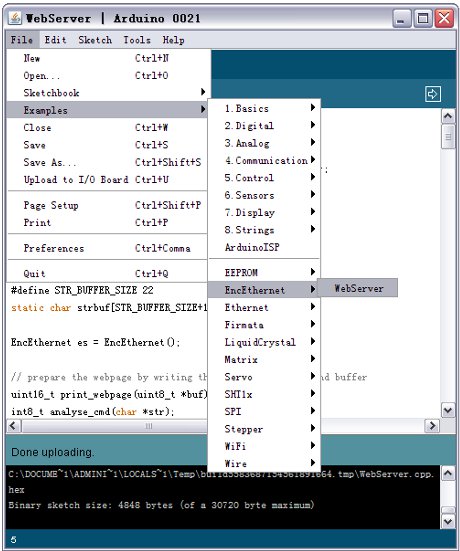Expand the Ethernet library examples
The height and width of the screenshot is (551, 460).
coord(264,307)
